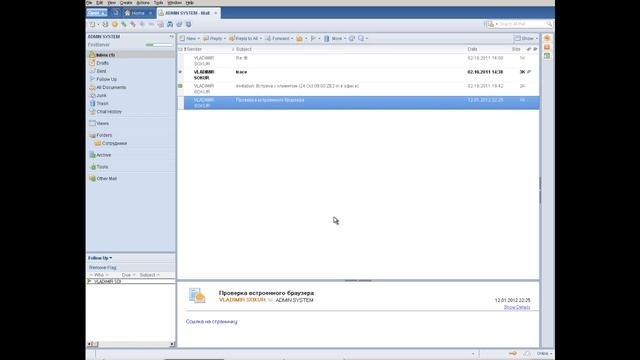640x360 pixels.
Task: Click the green calendar sidebar icon
Action: [547, 56]
